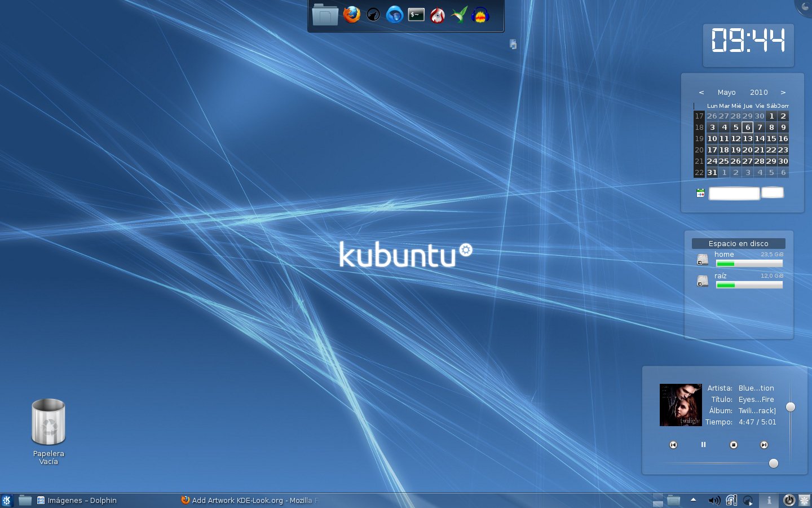Viewport: 812px width, 508px height.
Task: Stop playback in now playing widget
Action: pos(734,445)
